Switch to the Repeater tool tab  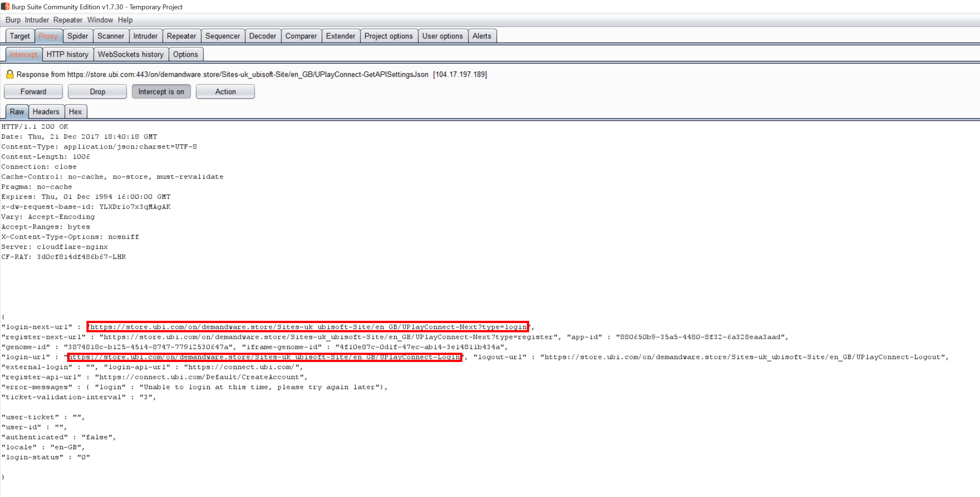pos(181,36)
